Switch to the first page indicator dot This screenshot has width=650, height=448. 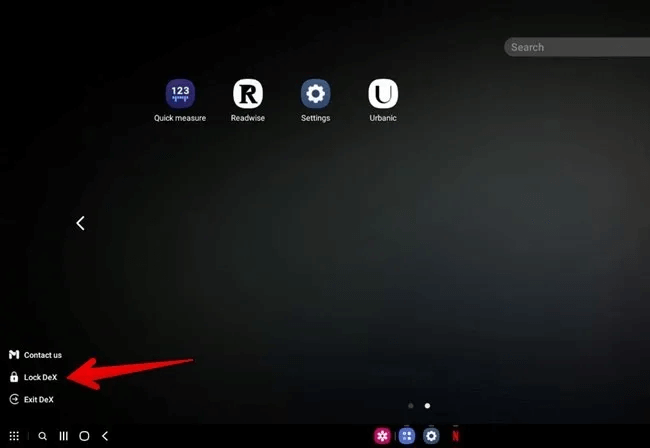click(x=410, y=406)
